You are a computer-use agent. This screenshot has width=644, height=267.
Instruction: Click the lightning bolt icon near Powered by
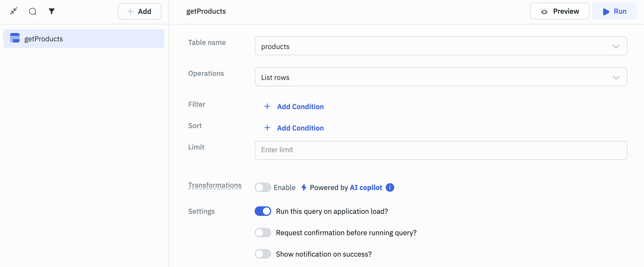[x=304, y=187]
